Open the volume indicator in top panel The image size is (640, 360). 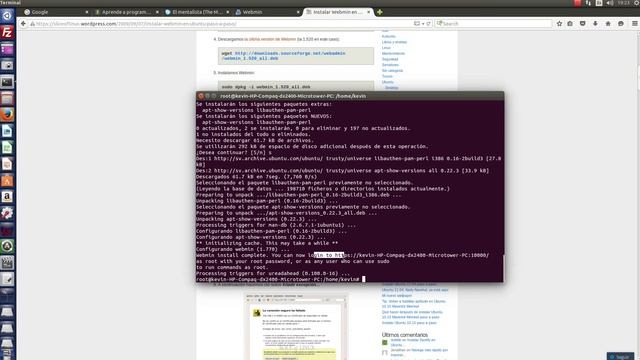[x=610, y=3]
